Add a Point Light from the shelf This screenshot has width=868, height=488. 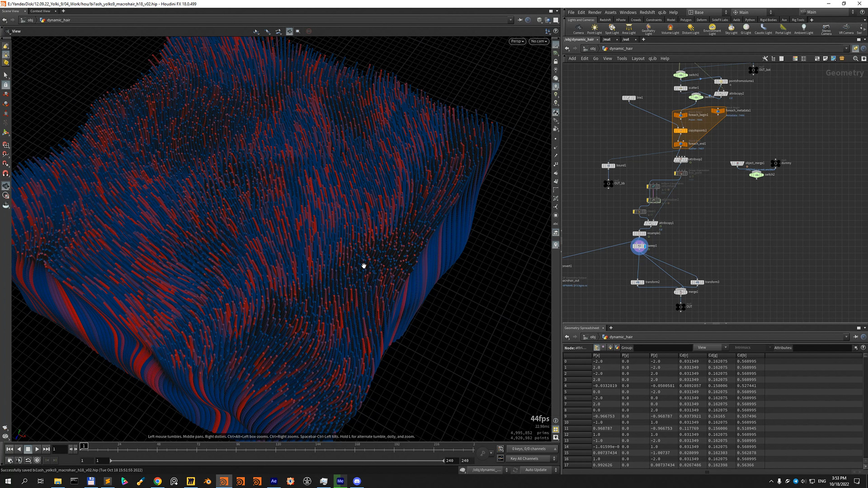(594, 29)
